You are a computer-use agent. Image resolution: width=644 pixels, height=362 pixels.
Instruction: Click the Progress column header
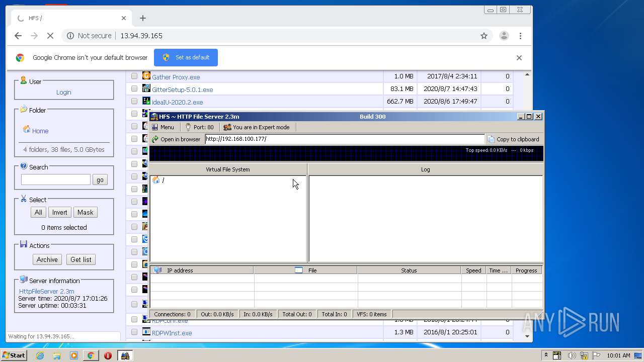pyautogui.click(x=527, y=270)
